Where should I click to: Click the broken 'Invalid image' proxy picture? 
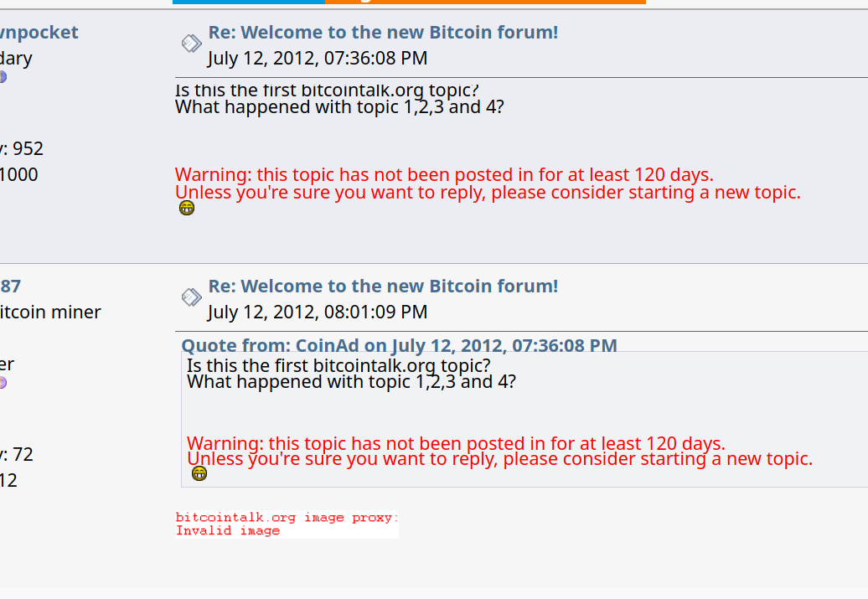(x=287, y=524)
